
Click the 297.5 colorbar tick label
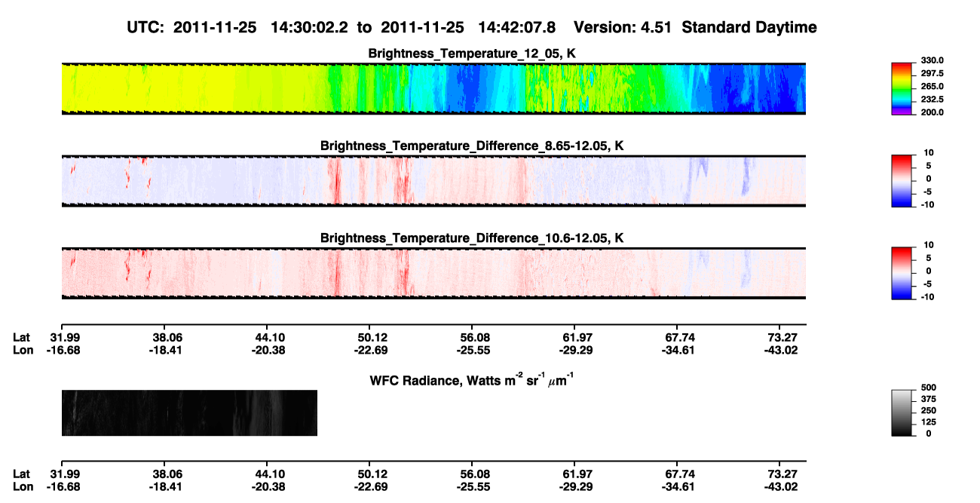[x=933, y=73]
